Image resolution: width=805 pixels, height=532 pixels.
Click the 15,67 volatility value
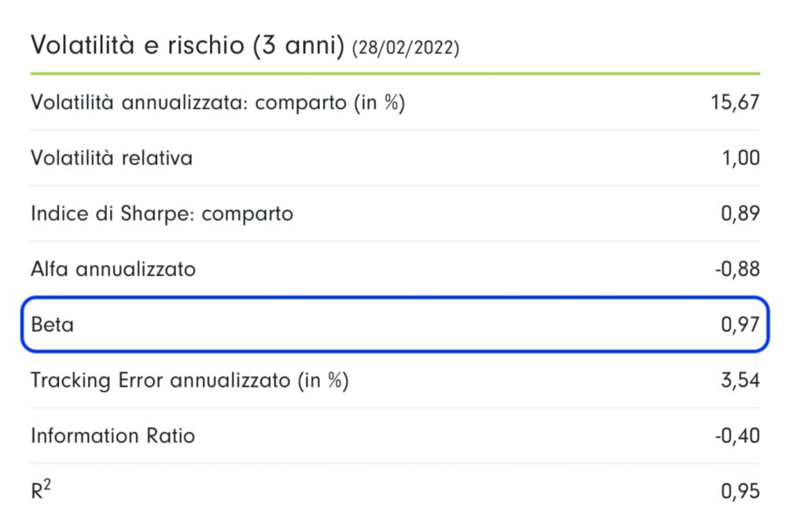pyautogui.click(x=734, y=102)
